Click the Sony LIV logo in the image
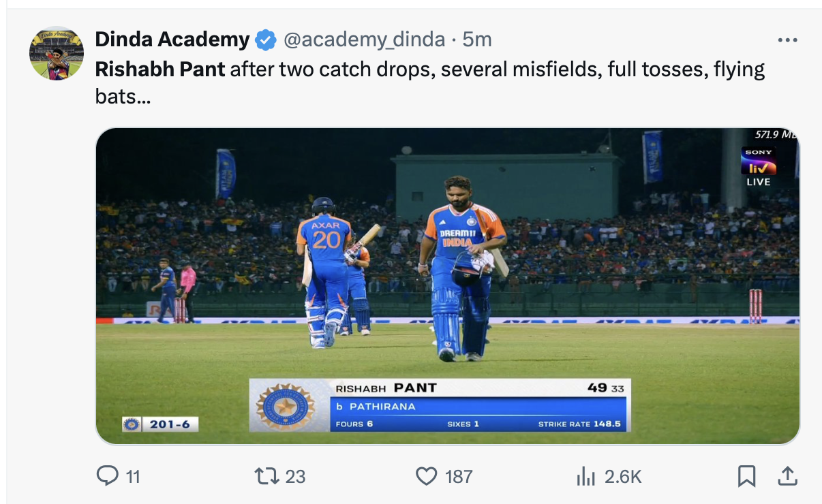The height and width of the screenshot is (504, 822). click(759, 163)
